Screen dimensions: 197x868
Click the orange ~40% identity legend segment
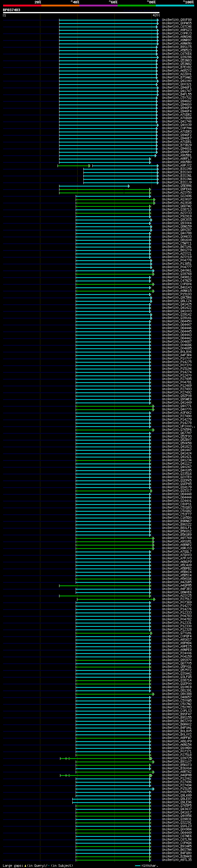pyautogui.click(x=60, y=6)
